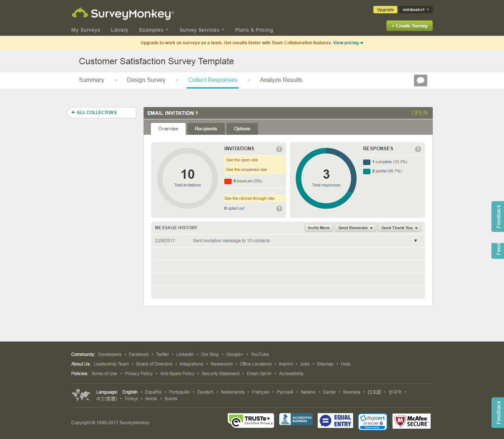
Task: Go to My Surveys
Action: [86, 30]
